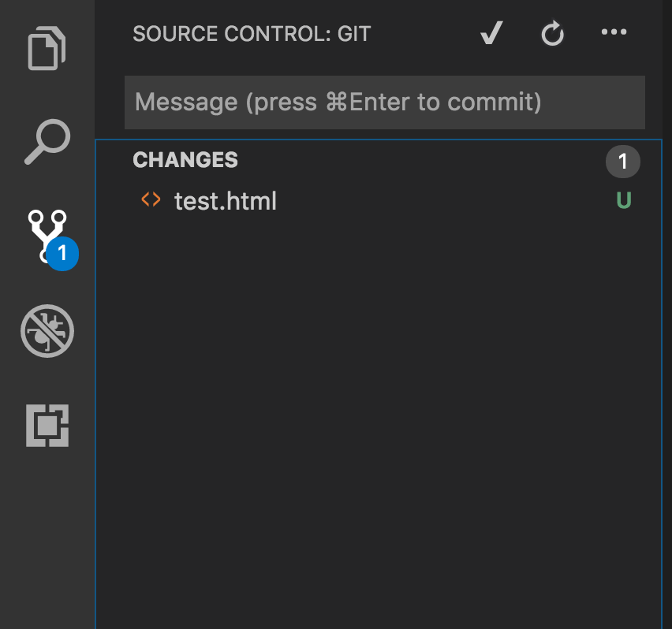Open the Explorer view in activity bar
Screen dimensions: 672x629
click(x=47, y=49)
